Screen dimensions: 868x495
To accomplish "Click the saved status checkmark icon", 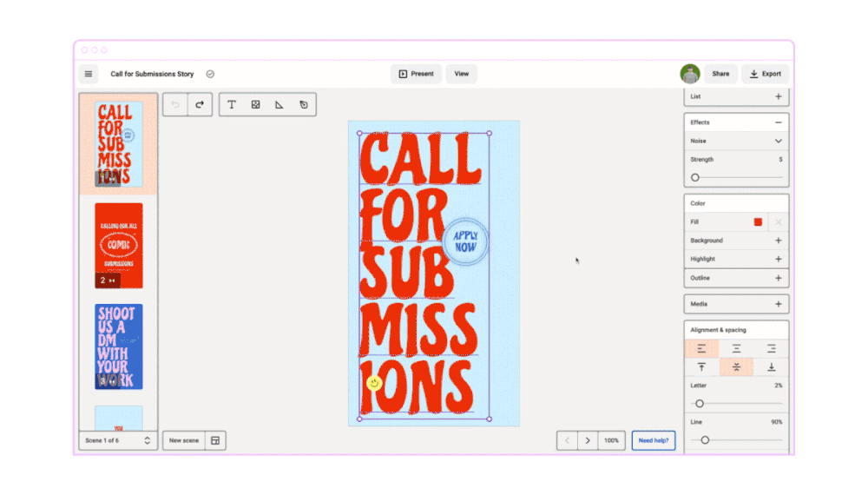I will point(210,74).
